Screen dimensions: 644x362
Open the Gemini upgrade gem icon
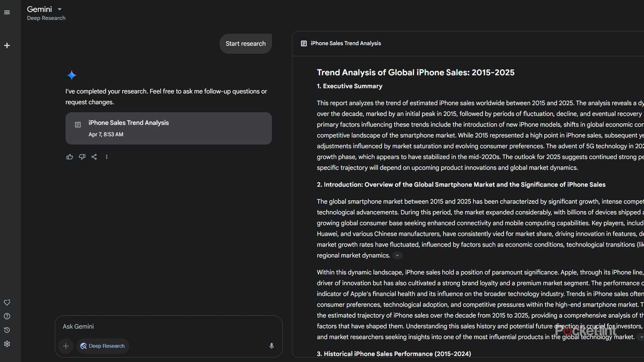click(x=7, y=302)
